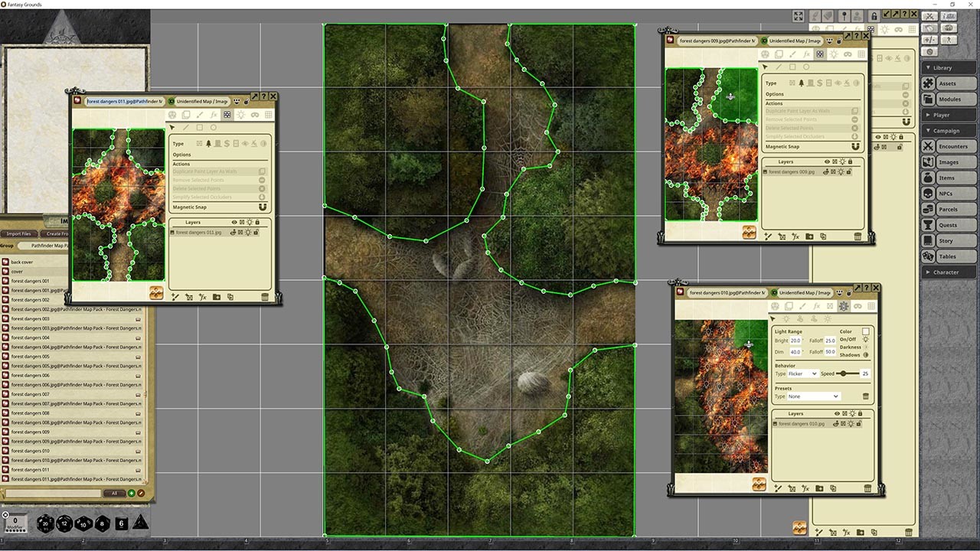
Task: Select the pointer tool in forest dangers 011 window
Action: 171,127
